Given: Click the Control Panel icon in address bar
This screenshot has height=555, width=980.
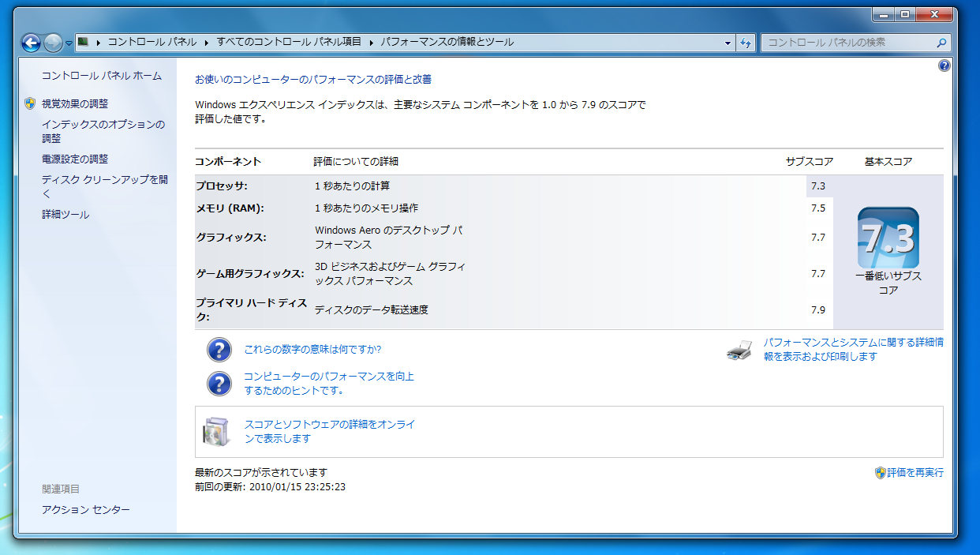Looking at the screenshot, I should click(x=83, y=42).
